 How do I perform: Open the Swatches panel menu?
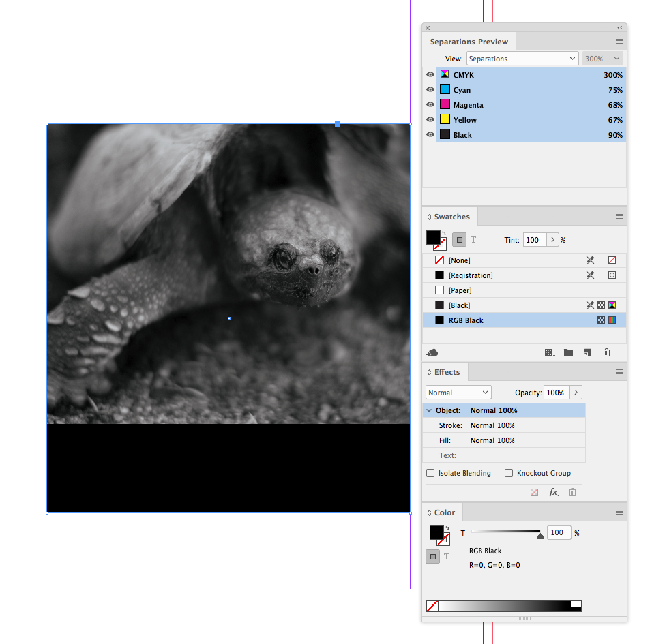[619, 216]
